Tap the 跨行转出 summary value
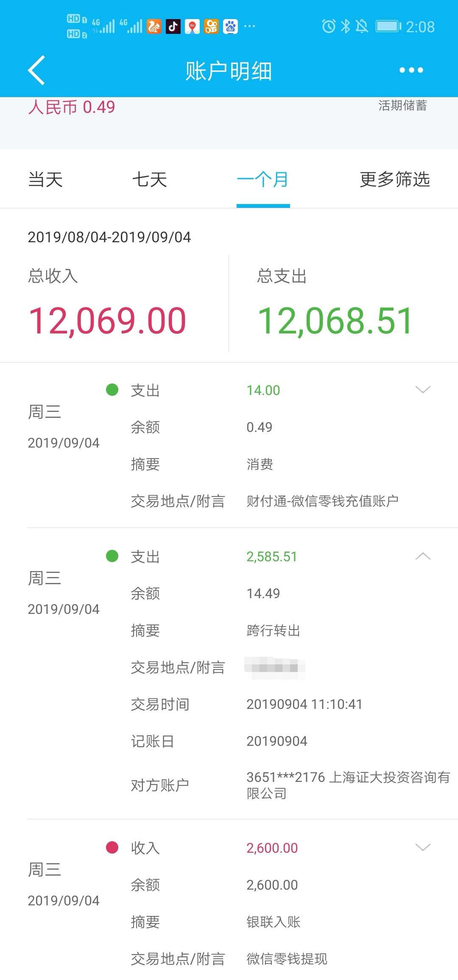Screen dimensions: 458x980 pyautogui.click(x=274, y=630)
